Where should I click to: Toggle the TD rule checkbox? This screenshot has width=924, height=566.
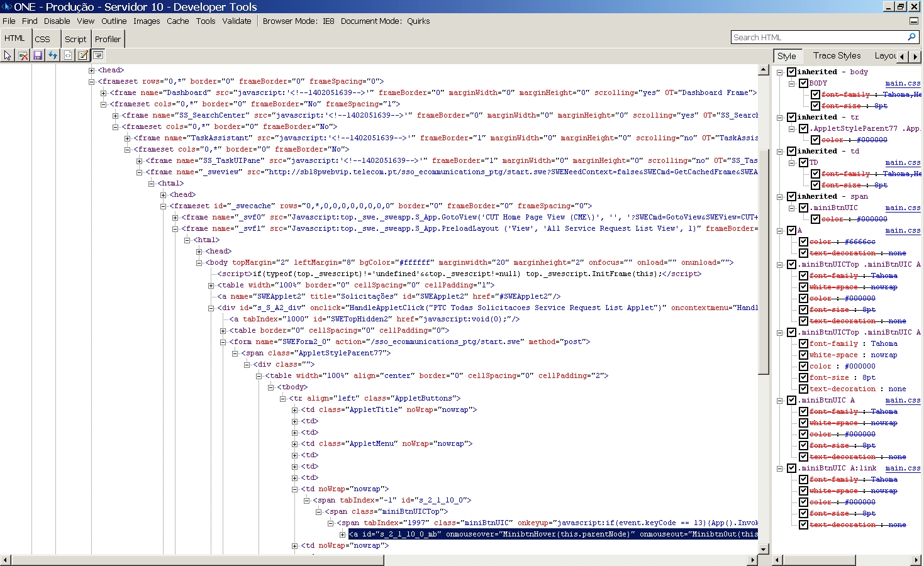pyautogui.click(x=803, y=162)
